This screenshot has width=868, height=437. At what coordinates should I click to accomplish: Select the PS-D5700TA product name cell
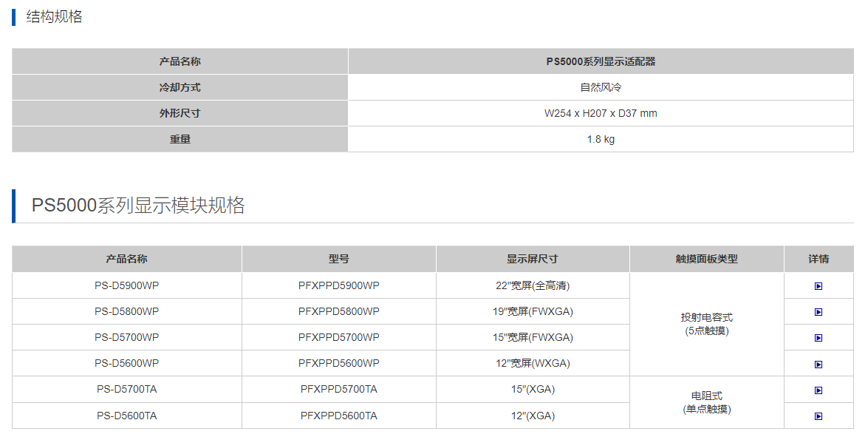[x=127, y=390]
